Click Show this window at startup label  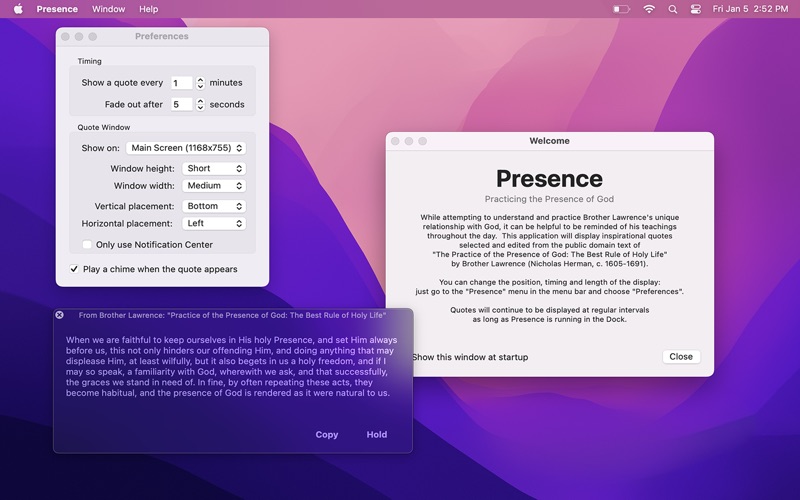(x=470, y=357)
